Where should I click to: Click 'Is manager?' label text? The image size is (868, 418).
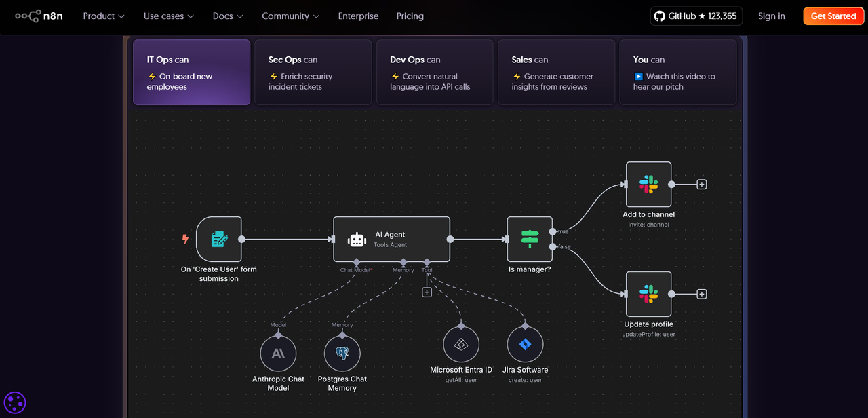(x=530, y=269)
